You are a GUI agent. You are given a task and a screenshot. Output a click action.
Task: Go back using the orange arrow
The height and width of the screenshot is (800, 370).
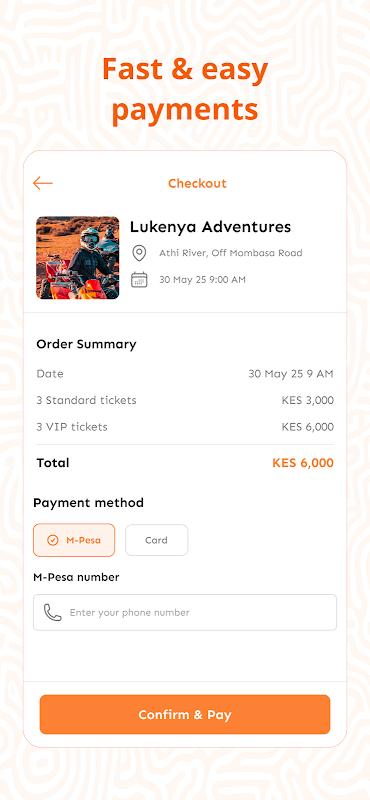43,183
